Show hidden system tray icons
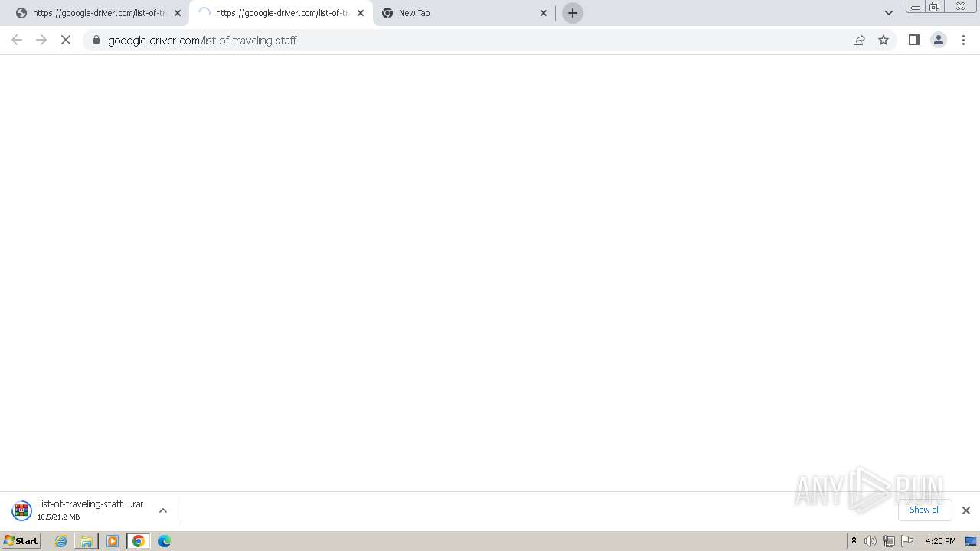Screen dimensions: 980x551 pos(854,541)
